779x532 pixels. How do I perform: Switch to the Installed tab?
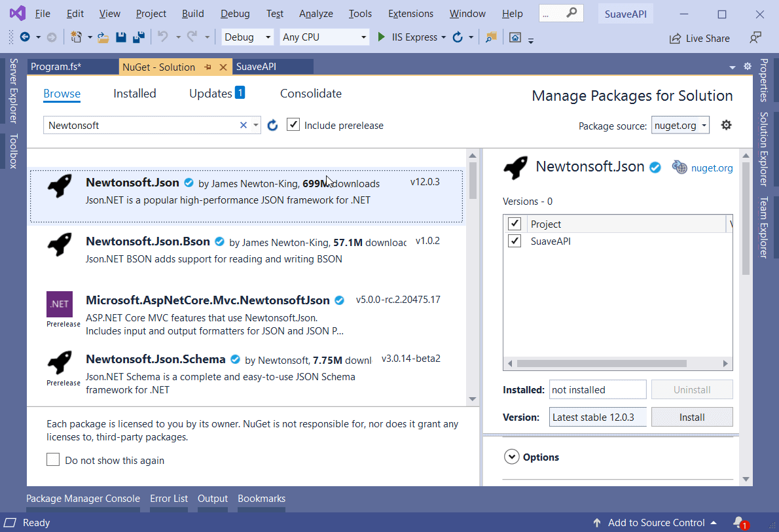(135, 94)
